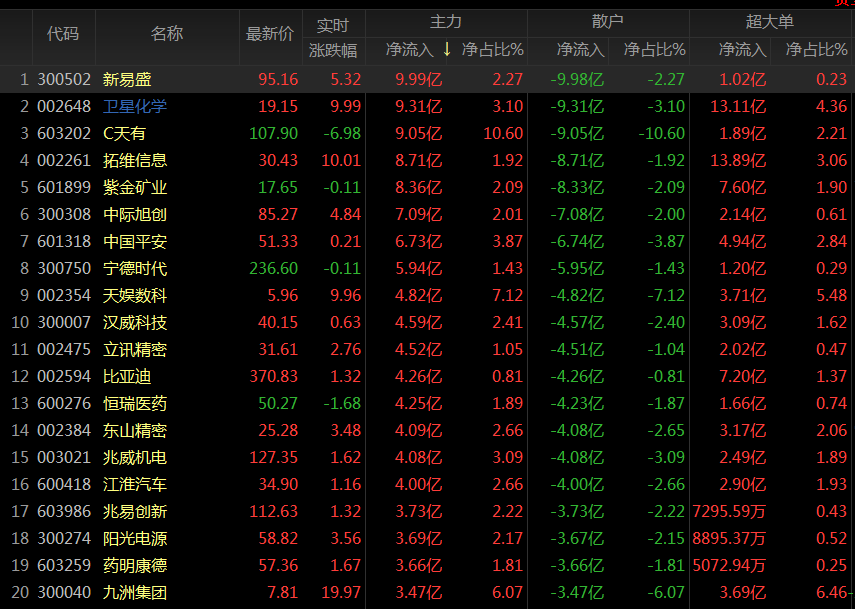Click stock code 300502
Viewport: 855px width, 609px height.
tap(64, 80)
